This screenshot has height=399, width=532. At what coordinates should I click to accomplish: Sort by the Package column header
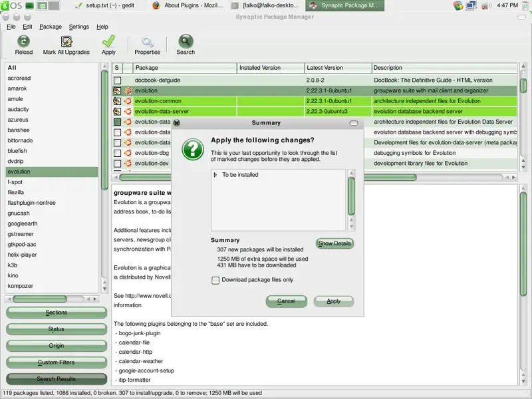click(185, 68)
